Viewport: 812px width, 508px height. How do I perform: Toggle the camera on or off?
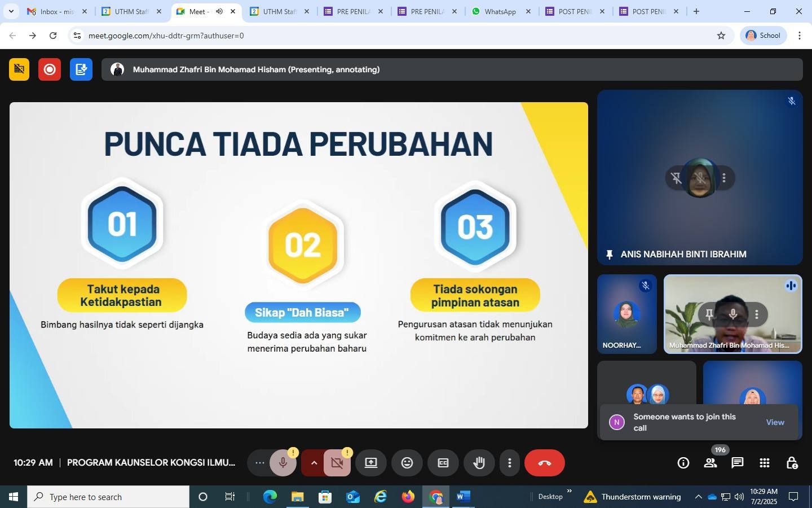337,463
